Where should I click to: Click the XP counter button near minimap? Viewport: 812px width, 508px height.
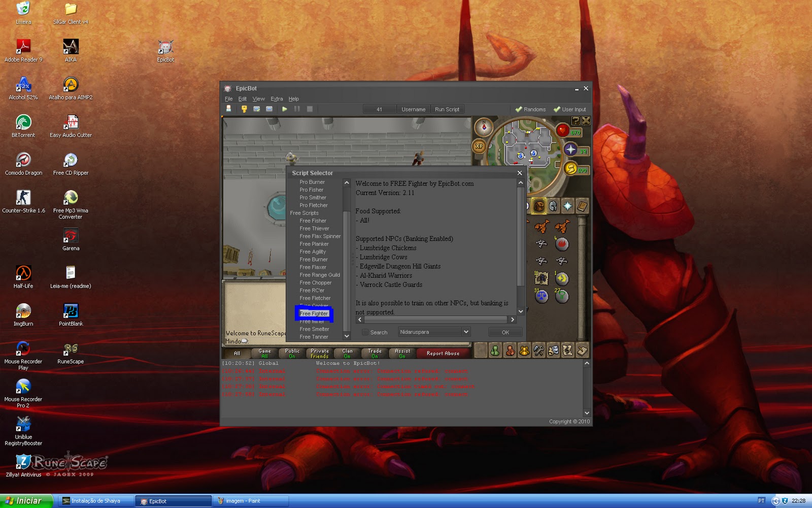point(479,146)
